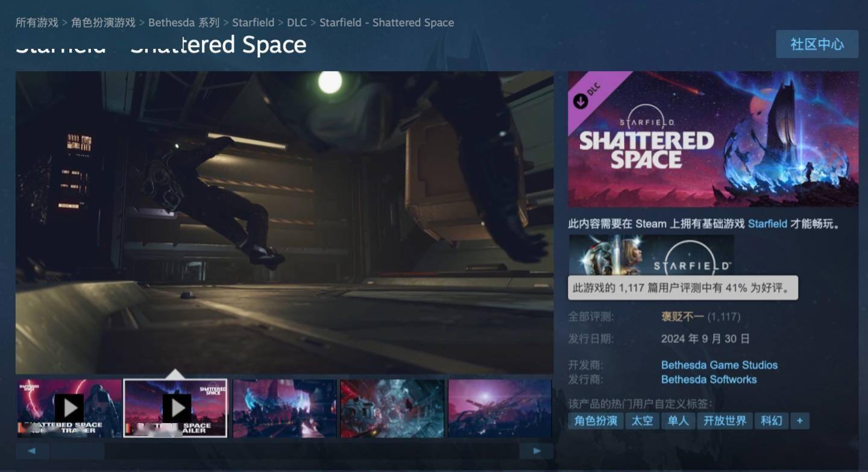This screenshot has width=868, height=472.
Task: Click the 开发商 label
Action: click(x=585, y=365)
